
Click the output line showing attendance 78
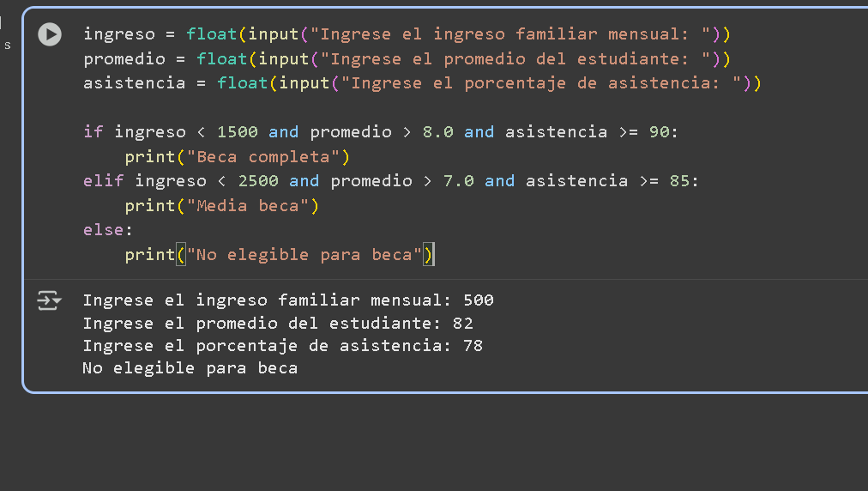tap(282, 346)
